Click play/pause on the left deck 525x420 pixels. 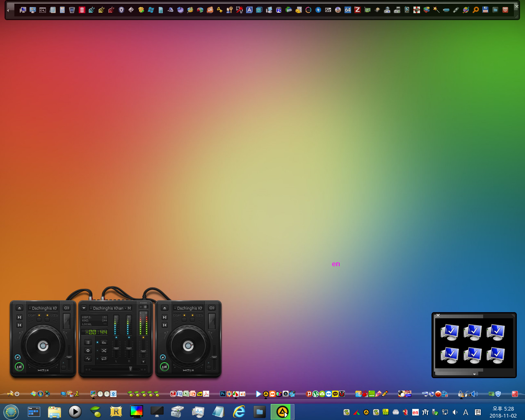(19, 367)
